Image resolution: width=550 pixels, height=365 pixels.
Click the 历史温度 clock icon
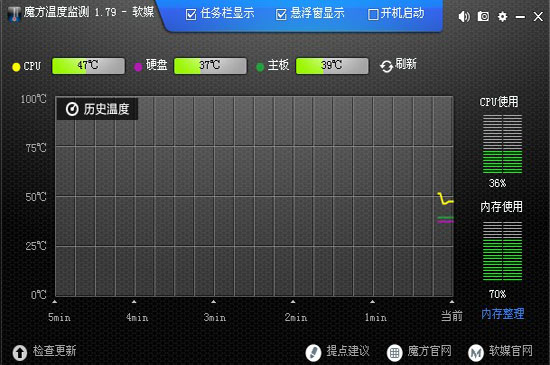(72, 109)
